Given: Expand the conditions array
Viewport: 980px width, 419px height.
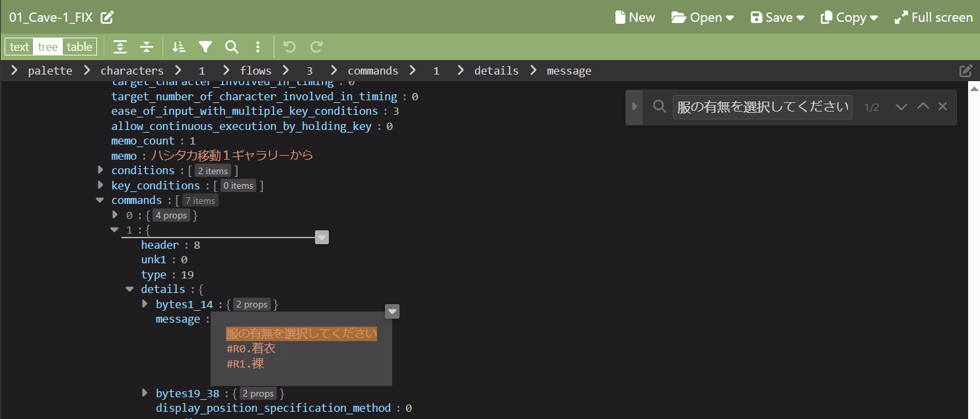Looking at the screenshot, I should (x=100, y=170).
